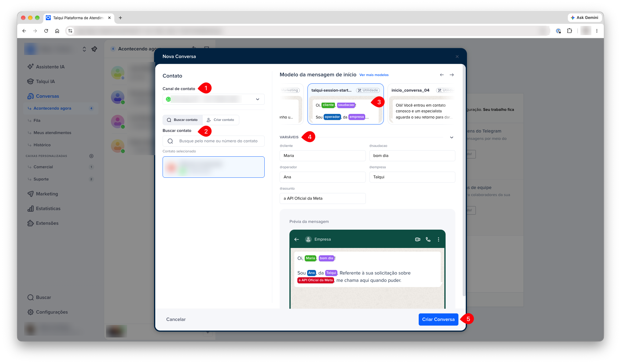
Task: Click the Cancelar button
Action: click(176, 319)
